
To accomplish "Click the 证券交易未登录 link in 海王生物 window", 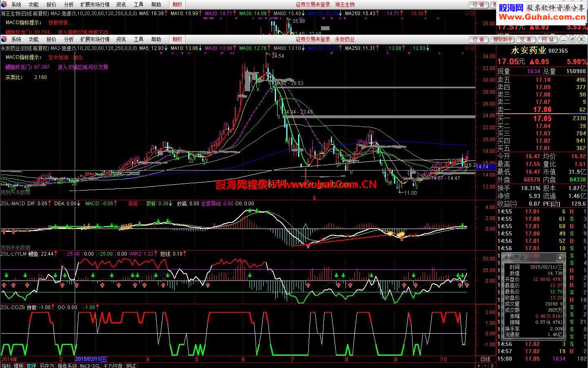I will tap(313, 4).
